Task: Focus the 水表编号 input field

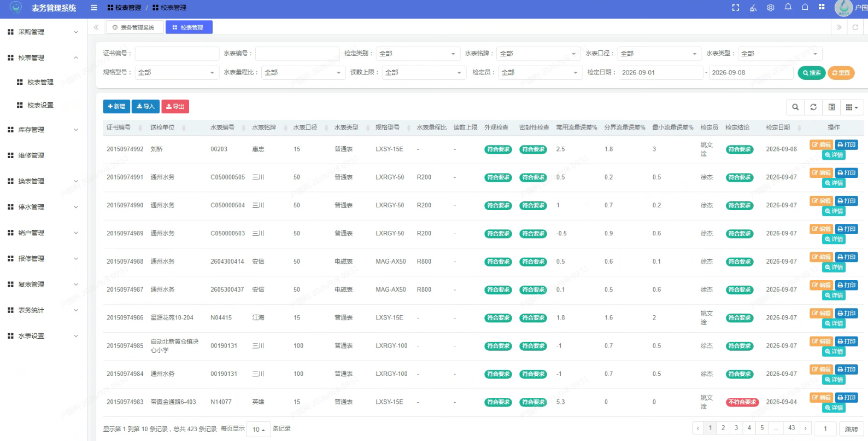Action: (x=297, y=54)
